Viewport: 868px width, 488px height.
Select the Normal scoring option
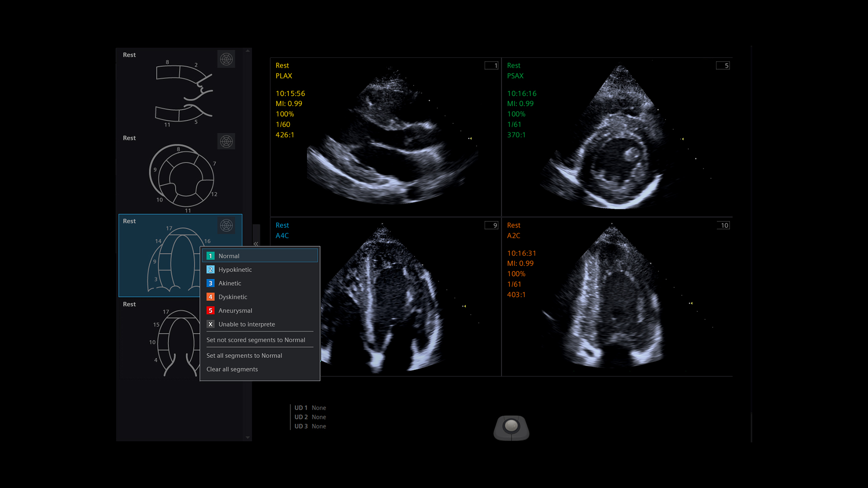[x=229, y=256]
